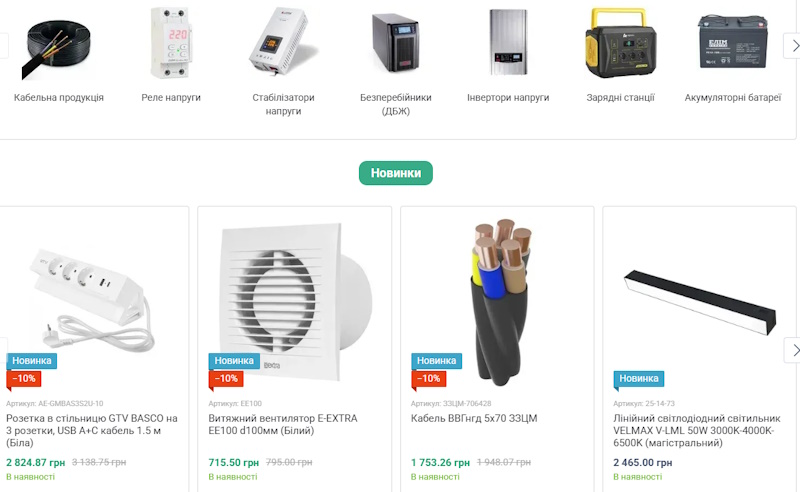
Task: Open the Зарядні станції category image
Action: tap(620, 43)
